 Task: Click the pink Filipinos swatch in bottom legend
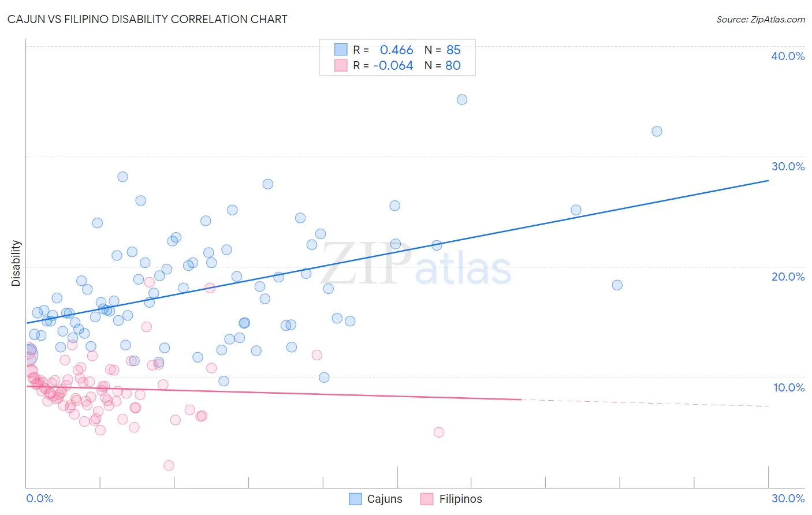click(427, 499)
